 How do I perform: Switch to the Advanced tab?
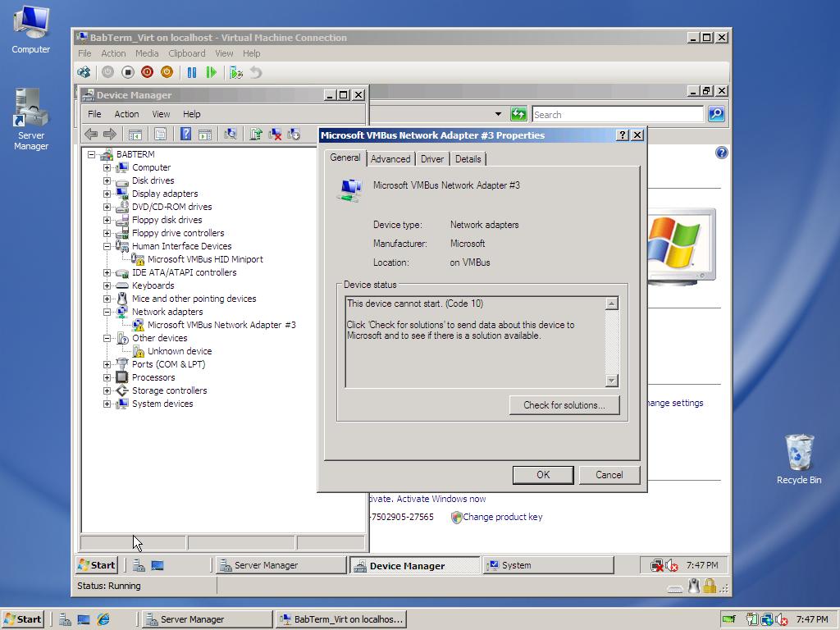(390, 159)
